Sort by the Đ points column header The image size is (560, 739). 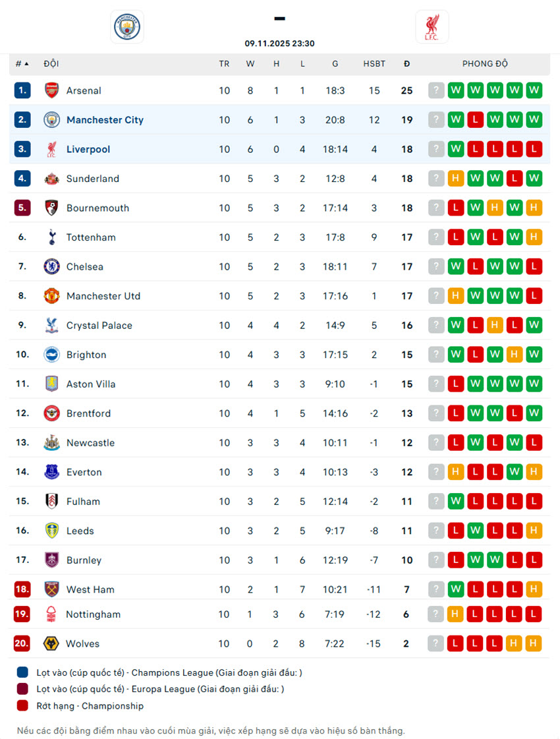pyautogui.click(x=406, y=64)
